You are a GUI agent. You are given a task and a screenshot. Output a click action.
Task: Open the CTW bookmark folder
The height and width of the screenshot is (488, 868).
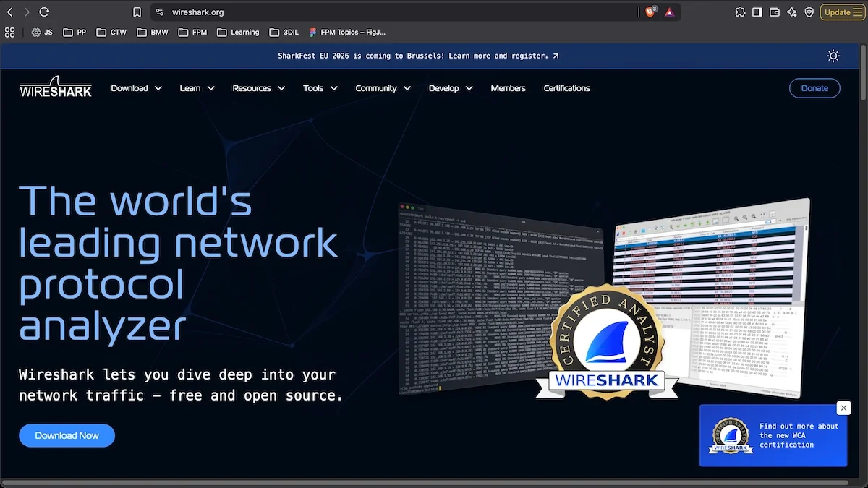pyautogui.click(x=111, y=32)
